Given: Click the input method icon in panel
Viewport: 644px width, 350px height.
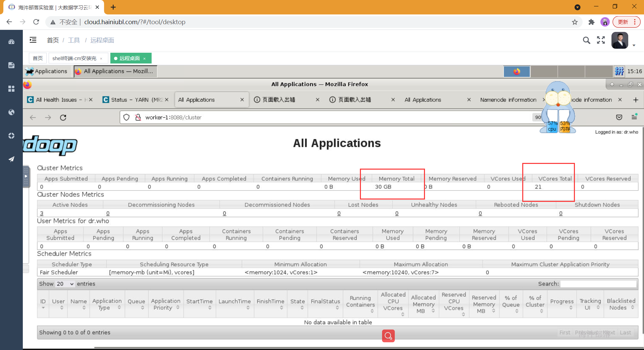Looking at the screenshot, I should [x=619, y=71].
